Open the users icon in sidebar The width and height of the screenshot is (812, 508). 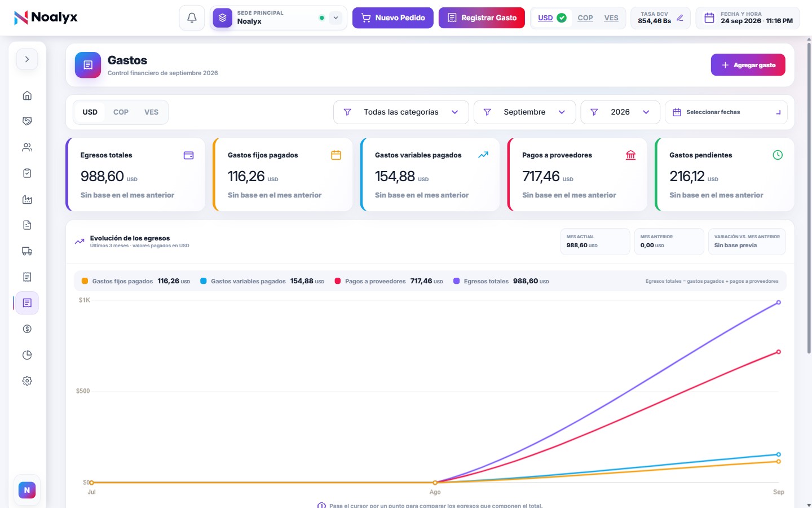pos(27,147)
